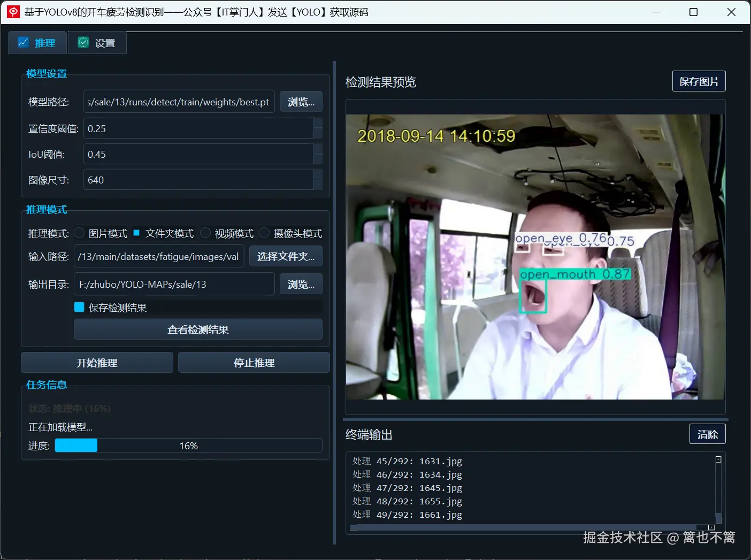The image size is (751, 560).
Task: Click terminal line '处理 49/292: 1661.jpg'
Action: [407, 515]
